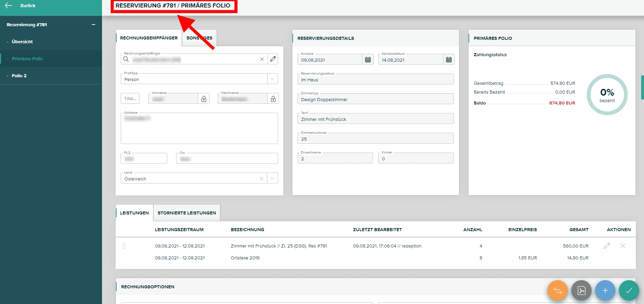Toggle the lock on Nachname field

[x=273, y=99]
